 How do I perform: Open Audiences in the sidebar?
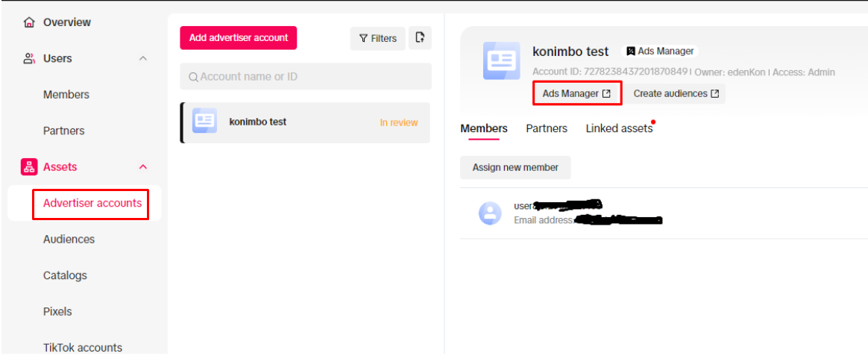click(69, 240)
